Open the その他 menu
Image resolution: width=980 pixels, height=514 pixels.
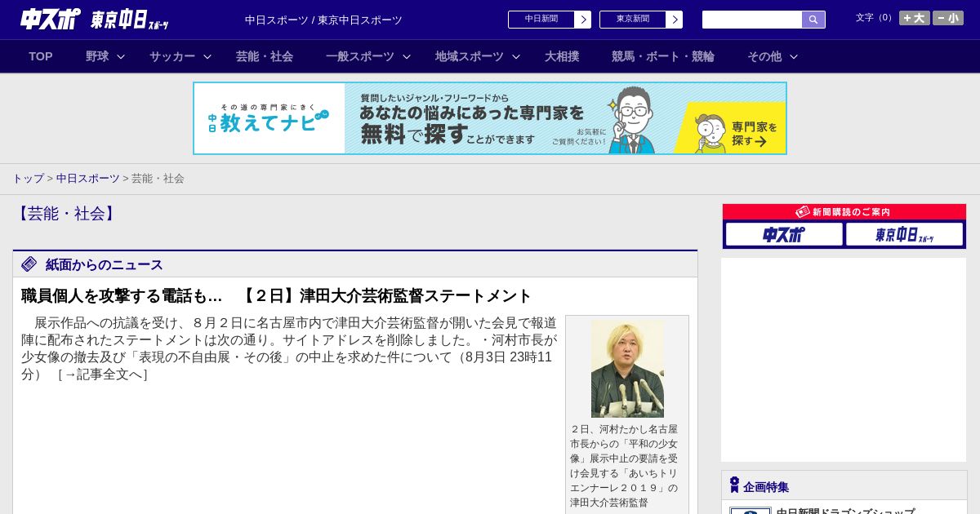[764, 56]
